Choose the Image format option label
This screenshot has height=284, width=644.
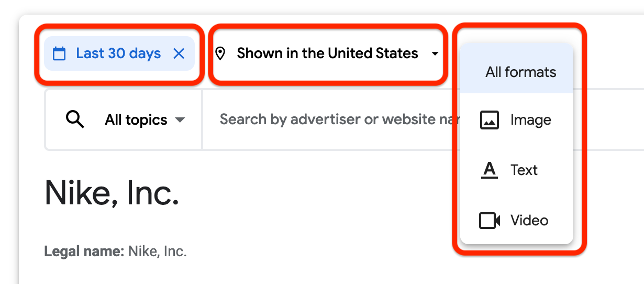530,120
